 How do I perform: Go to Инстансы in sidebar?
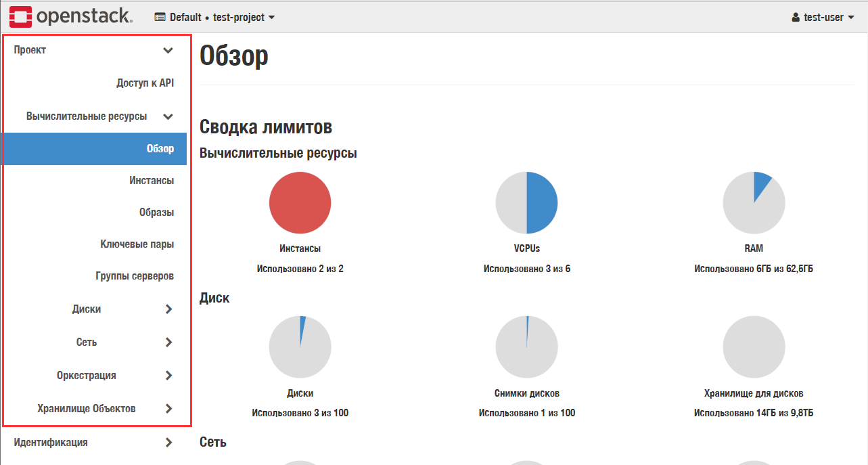tap(152, 181)
